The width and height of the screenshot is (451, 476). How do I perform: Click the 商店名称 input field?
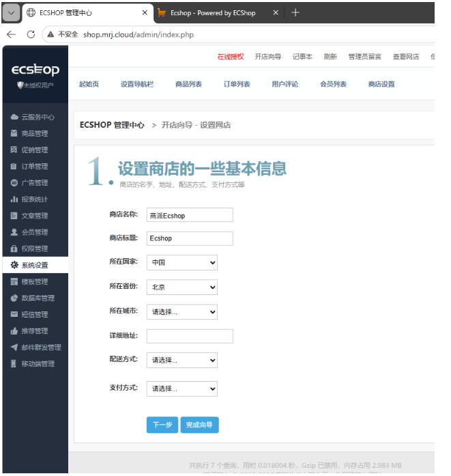pyautogui.click(x=190, y=215)
